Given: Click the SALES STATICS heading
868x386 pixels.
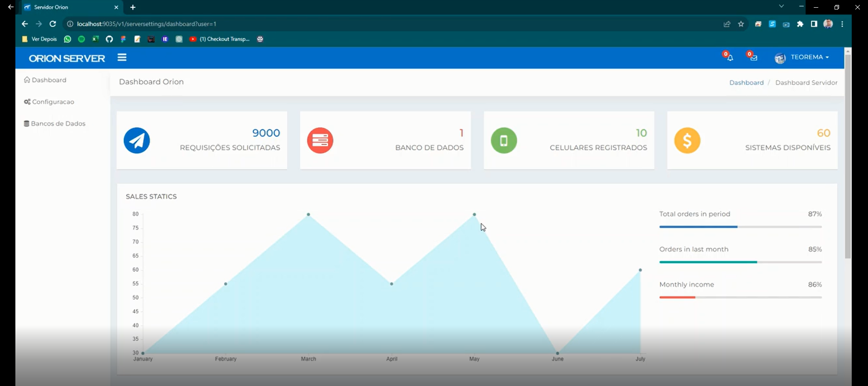Looking at the screenshot, I should click(151, 197).
